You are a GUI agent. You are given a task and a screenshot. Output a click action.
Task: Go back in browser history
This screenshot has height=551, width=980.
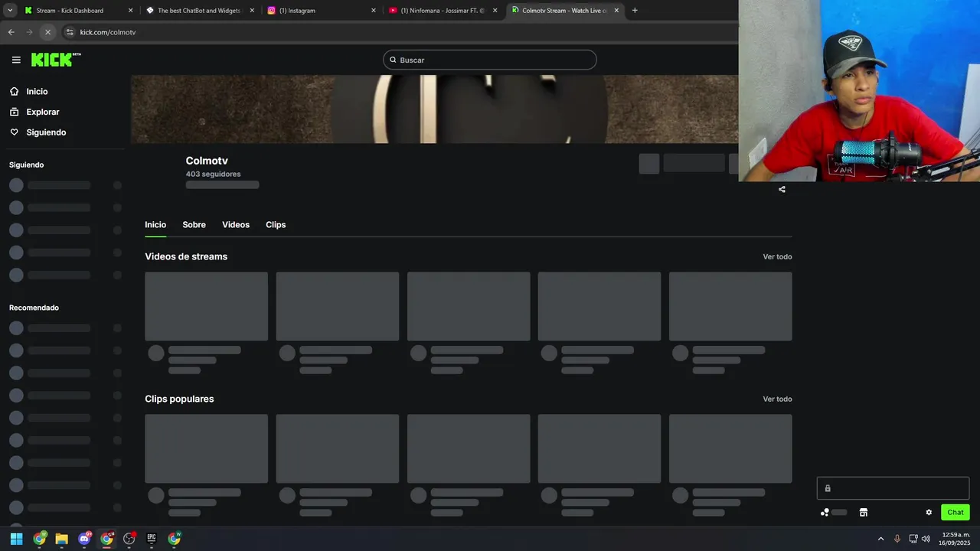click(x=11, y=32)
